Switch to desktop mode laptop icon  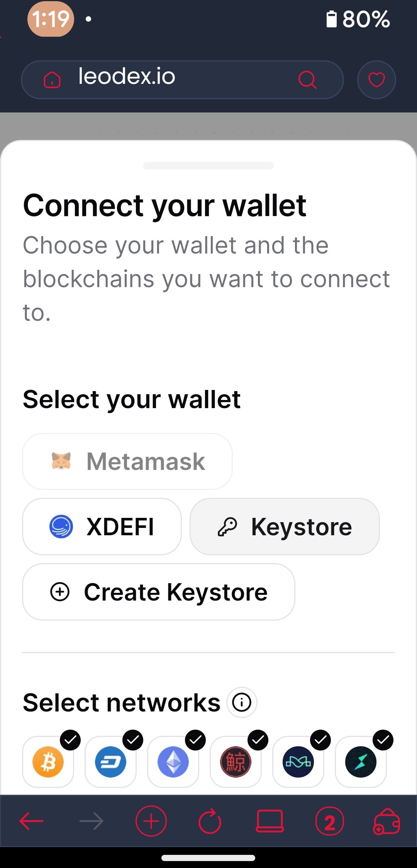point(270,821)
